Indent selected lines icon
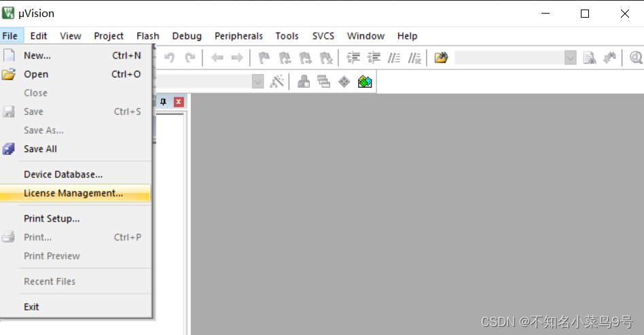Screen dimensions: 644x335 coord(353,58)
